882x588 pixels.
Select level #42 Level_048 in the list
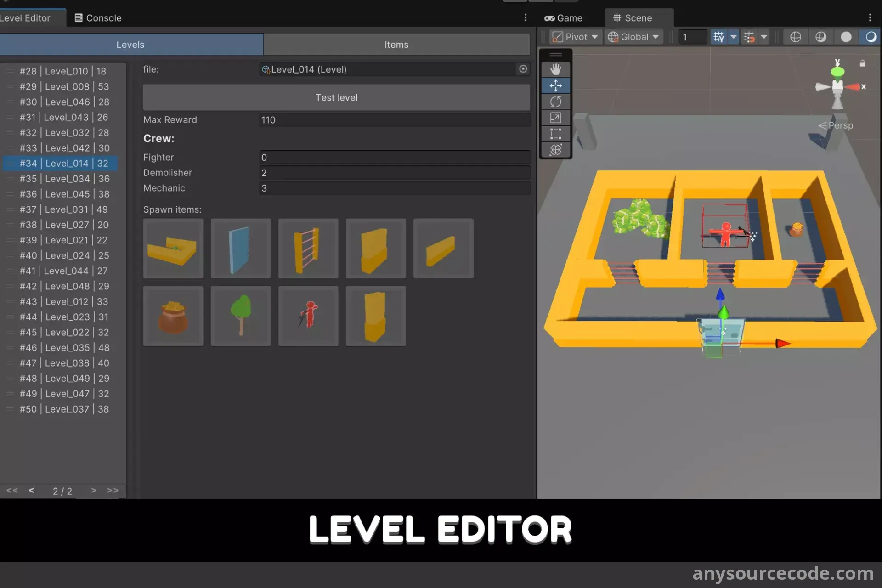point(64,286)
